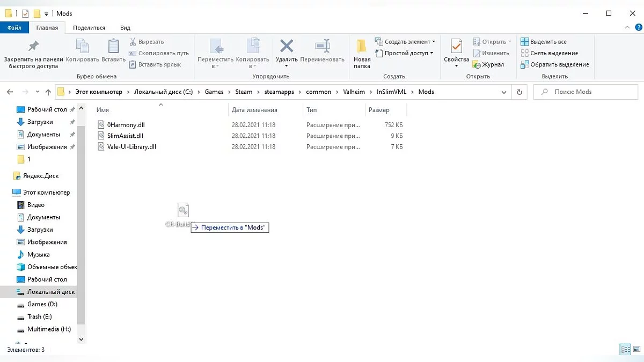This screenshot has width=644, height=362.
Task: Click Обратить выделение button
Action: coord(555,64)
